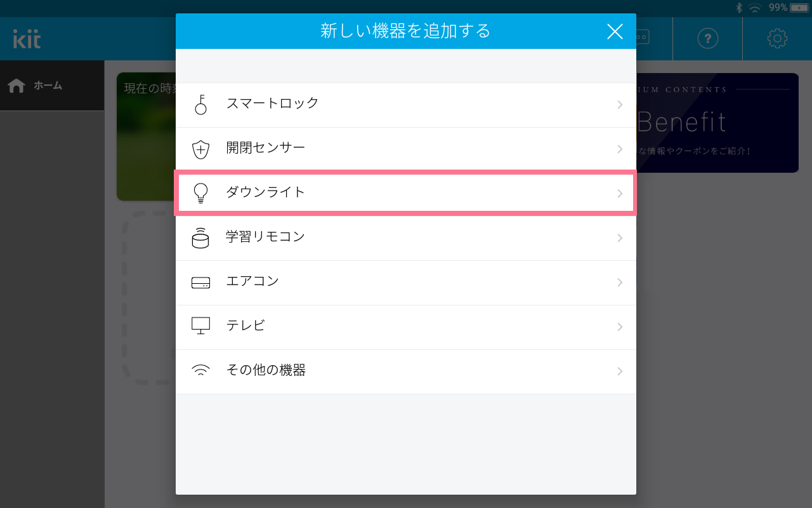Viewport: 812px width, 508px height.
Task: Close the 新しい機器を追加する dialog
Action: (615, 31)
